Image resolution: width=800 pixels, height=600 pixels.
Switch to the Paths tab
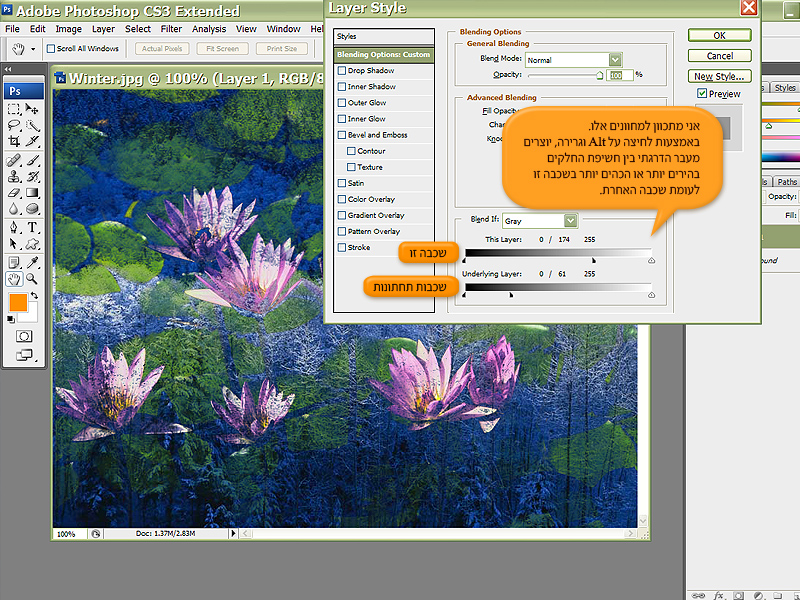pos(787,182)
